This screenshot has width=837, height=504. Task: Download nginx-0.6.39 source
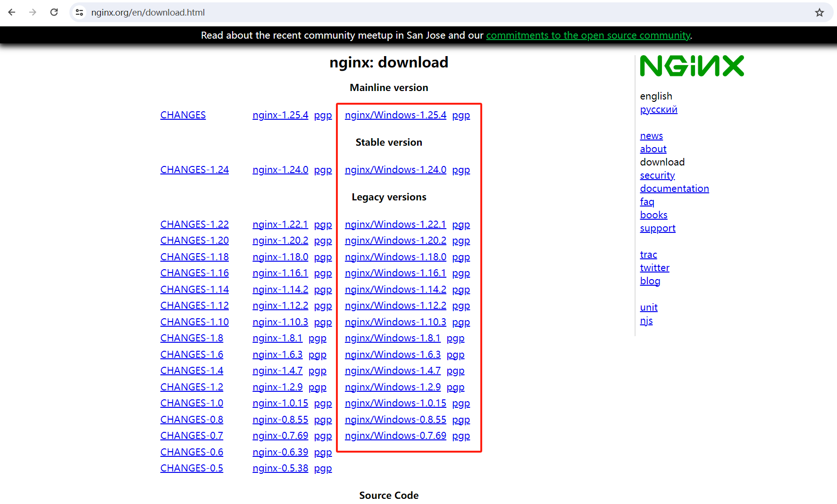tap(280, 452)
